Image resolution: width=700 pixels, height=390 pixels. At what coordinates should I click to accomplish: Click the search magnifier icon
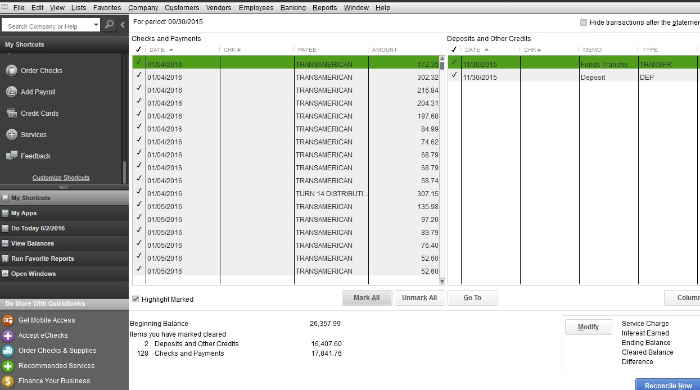[109, 25]
